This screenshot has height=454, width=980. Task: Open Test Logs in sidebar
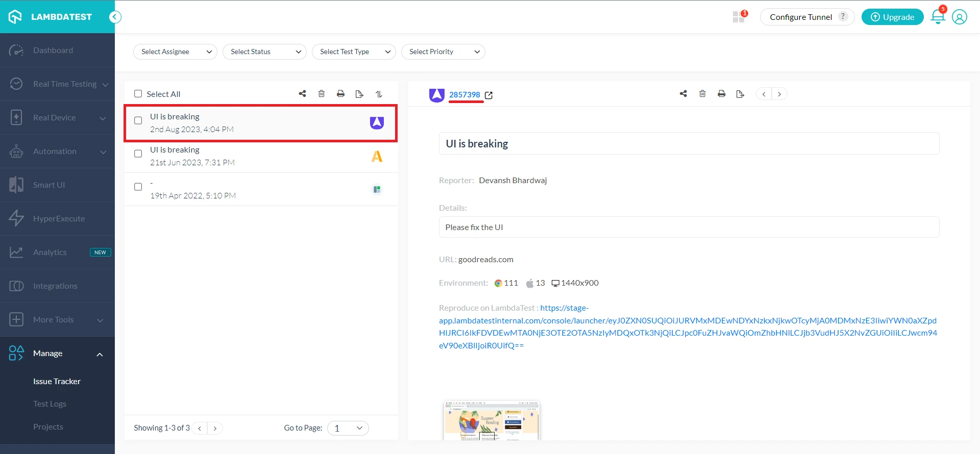[50, 404]
